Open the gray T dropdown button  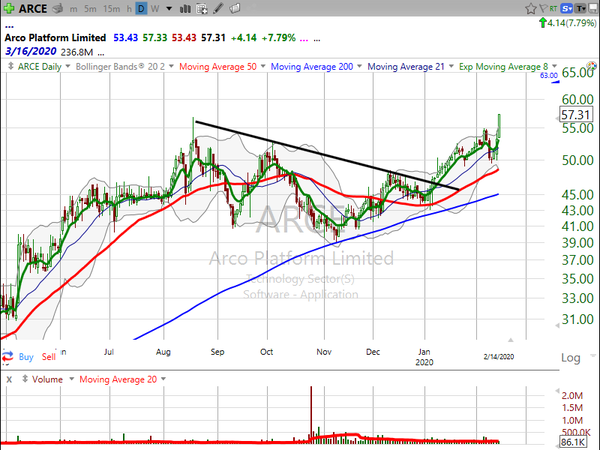point(580,8)
